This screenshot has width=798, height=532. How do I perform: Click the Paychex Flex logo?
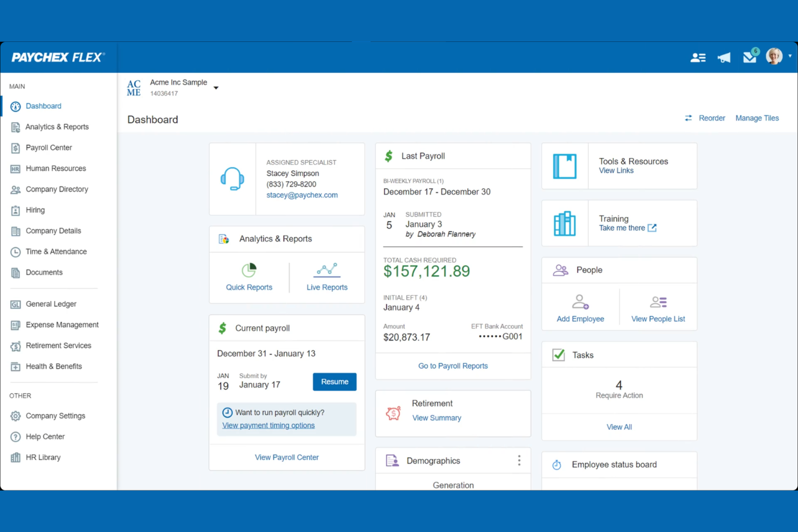coord(58,57)
